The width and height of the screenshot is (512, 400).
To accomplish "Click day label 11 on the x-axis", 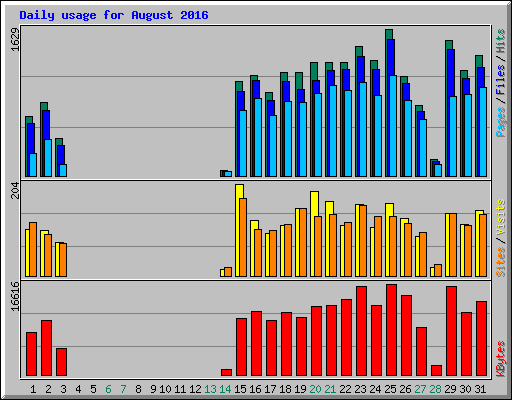I will [180, 389].
